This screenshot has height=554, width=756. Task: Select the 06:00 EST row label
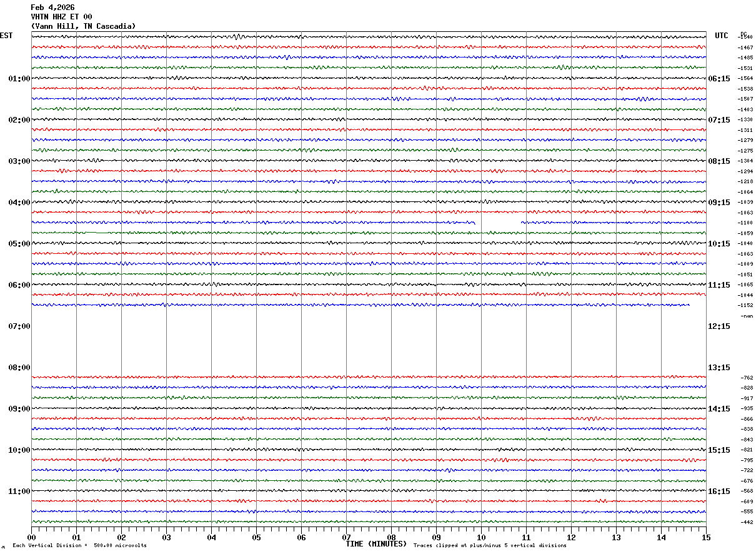pyautogui.click(x=19, y=285)
